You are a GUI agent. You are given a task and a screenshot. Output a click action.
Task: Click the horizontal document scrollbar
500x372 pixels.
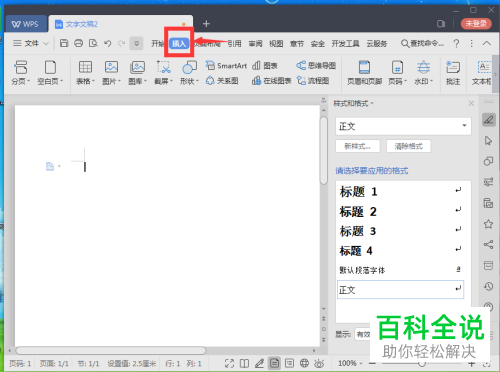pos(111,350)
